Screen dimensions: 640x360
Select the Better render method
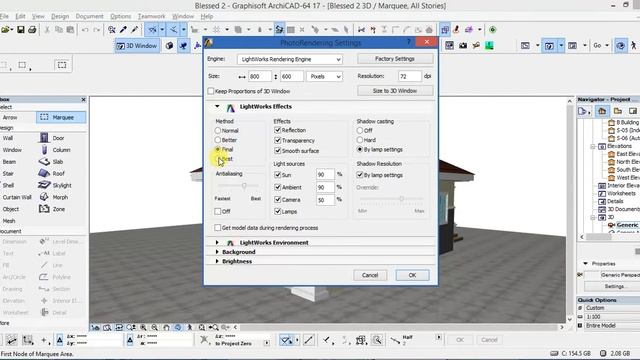pyautogui.click(x=218, y=140)
